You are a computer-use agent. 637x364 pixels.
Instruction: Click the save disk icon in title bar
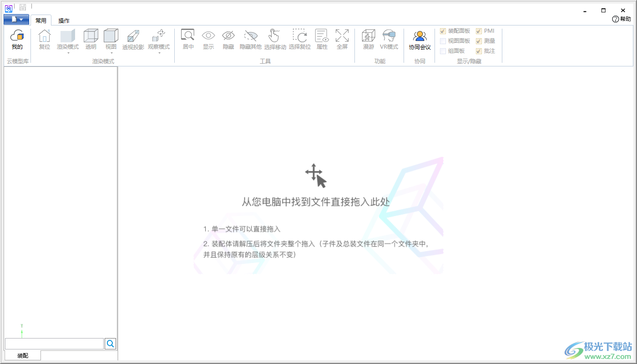[22, 7]
